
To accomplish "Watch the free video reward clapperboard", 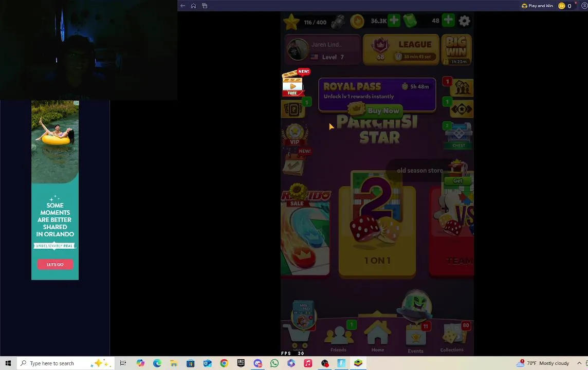I will [x=293, y=83].
